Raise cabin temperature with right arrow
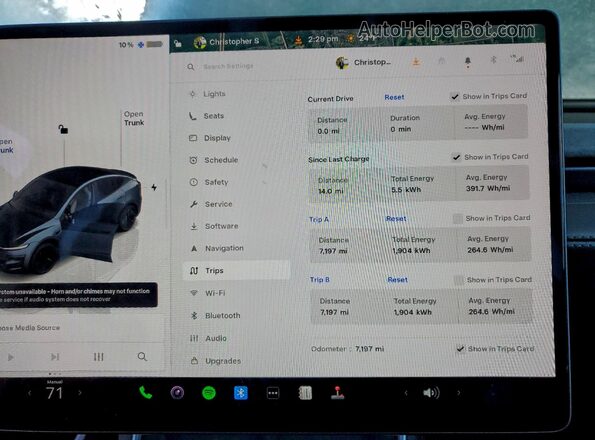Image resolution: width=595 pixels, height=440 pixels. coord(80,393)
